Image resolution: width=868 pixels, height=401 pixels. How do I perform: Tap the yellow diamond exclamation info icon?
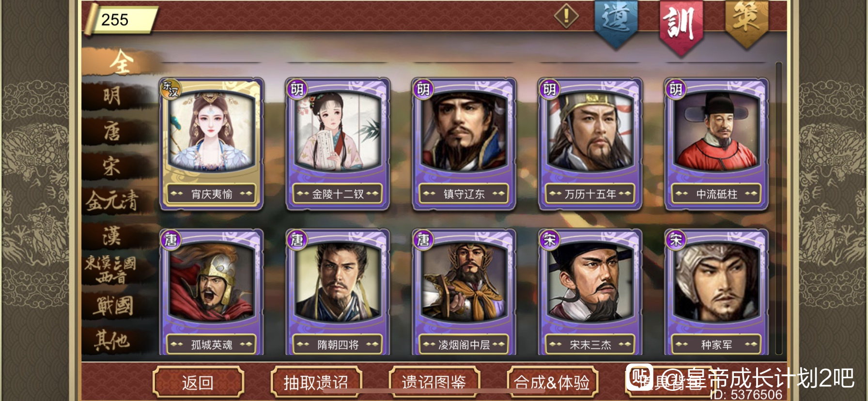566,16
